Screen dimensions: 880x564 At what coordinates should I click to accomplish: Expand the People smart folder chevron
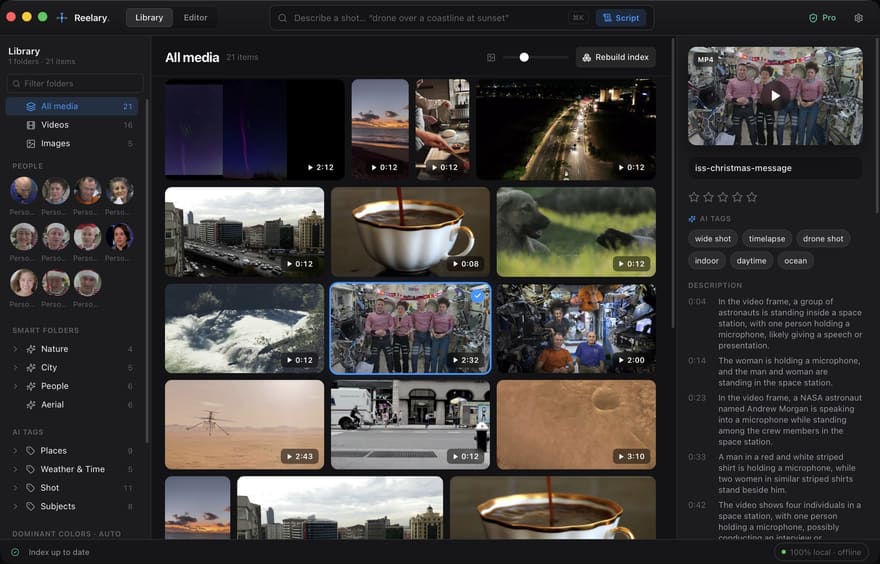[15, 386]
